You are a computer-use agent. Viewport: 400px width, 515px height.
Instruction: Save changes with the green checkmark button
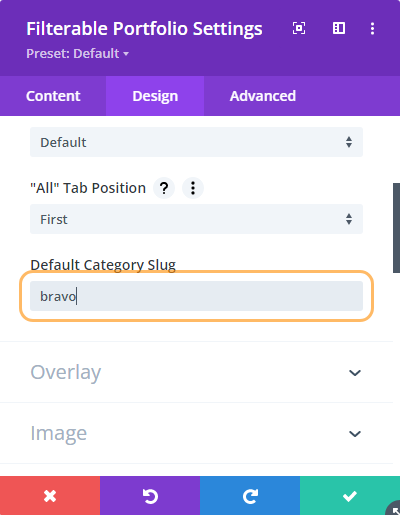(x=350, y=496)
